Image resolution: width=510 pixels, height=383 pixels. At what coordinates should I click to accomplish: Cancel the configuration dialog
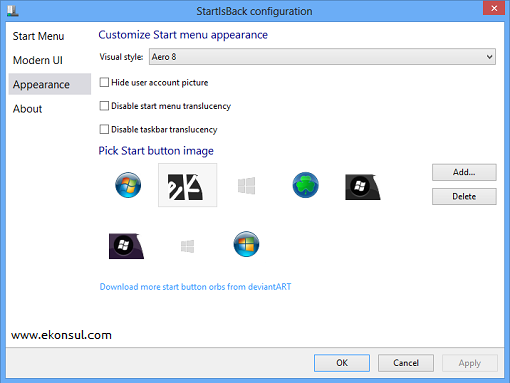pos(406,363)
